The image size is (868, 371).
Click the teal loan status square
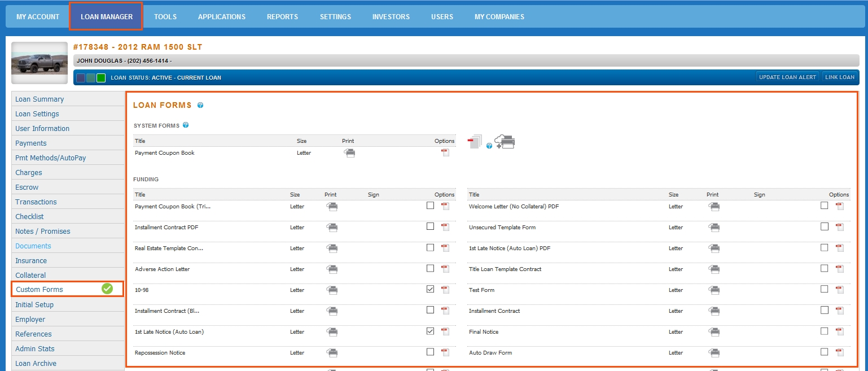(91, 78)
